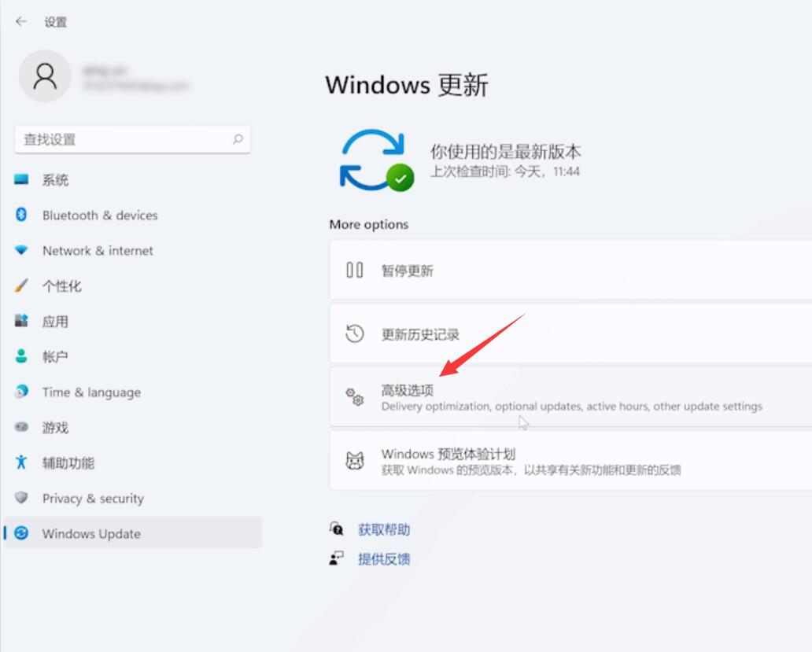This screenshot has width=812, height=652.
Task: Click the Windows Update sync icon in sidebar
Action: click(x=21, y=533)
